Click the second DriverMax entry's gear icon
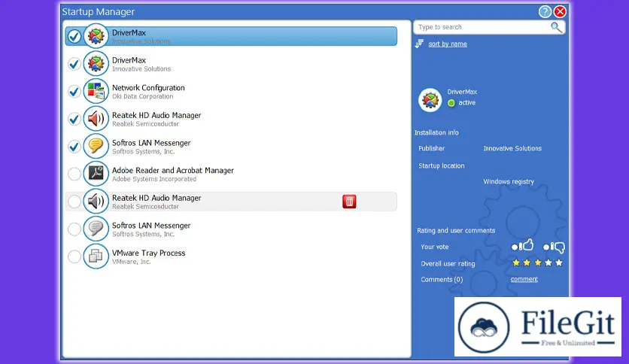The width and height of the screenshot is (629, 364). 96,64
